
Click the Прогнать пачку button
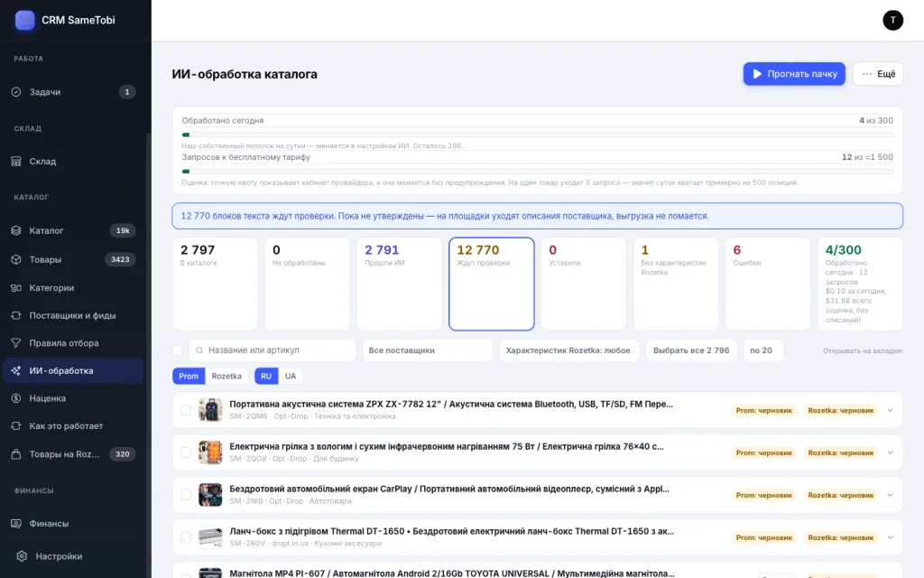point(794,74)
